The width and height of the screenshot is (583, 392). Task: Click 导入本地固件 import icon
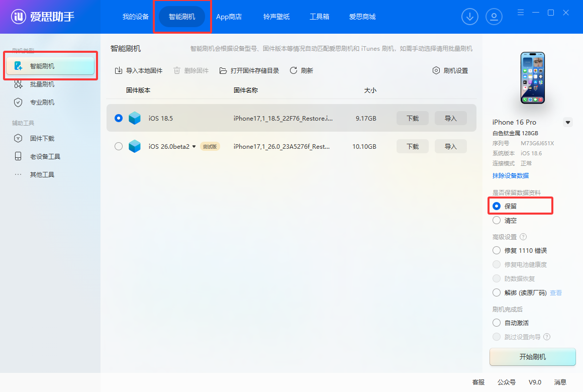[119, 71]
